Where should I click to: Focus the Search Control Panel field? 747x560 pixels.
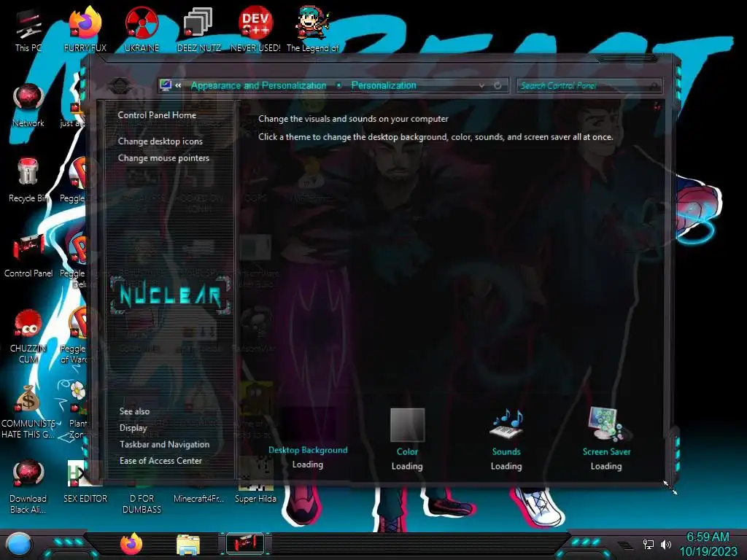pyautogui.click(x=589, y=86)
